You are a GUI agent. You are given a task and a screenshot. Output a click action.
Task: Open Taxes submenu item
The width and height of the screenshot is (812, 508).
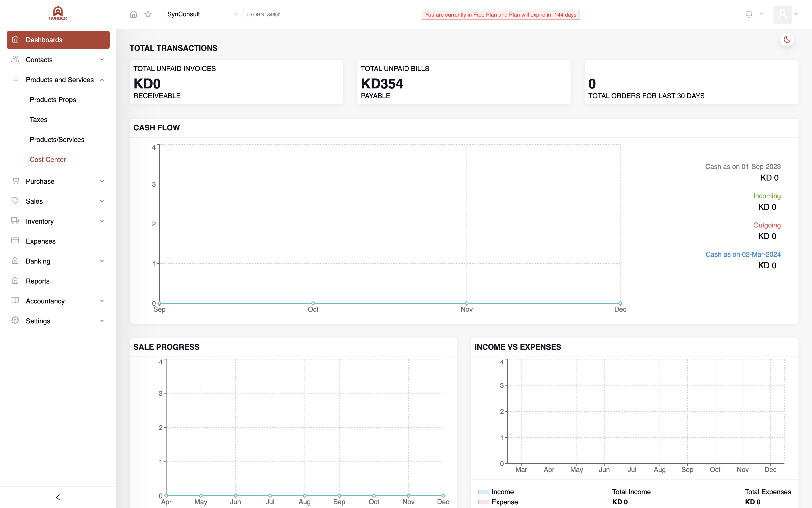click(x=38, y=120)
